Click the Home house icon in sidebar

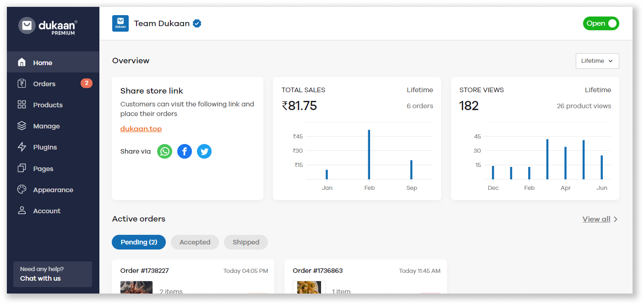22,62
